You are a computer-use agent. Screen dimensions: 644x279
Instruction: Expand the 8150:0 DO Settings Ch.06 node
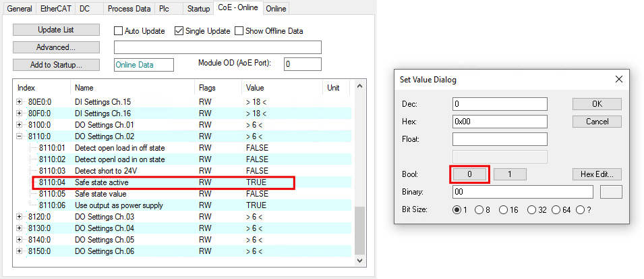pyautogui.click(x=20, y=251)
